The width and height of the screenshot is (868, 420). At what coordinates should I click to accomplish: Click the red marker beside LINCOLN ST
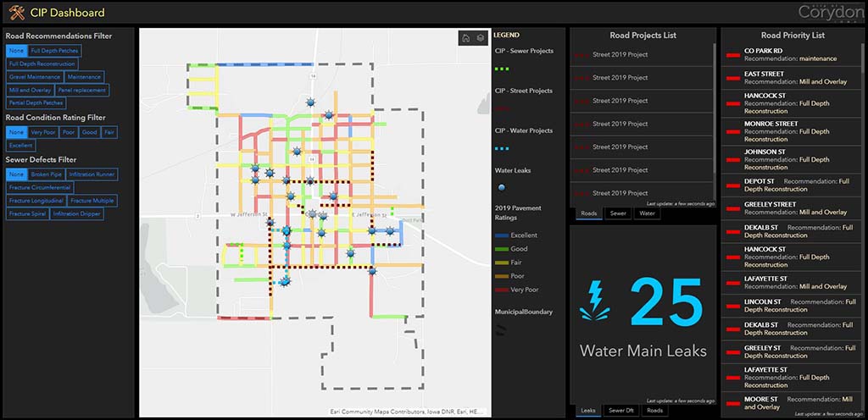[733, 306]
